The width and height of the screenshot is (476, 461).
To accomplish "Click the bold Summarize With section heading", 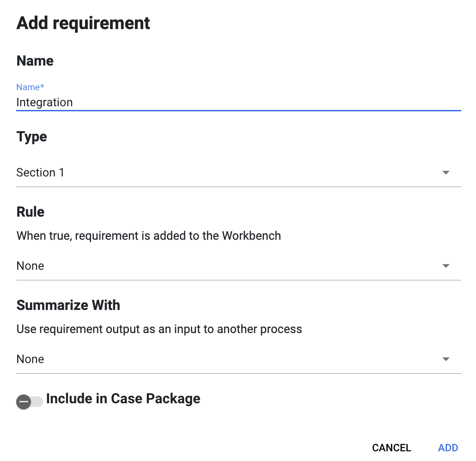I will coord(68,305).
